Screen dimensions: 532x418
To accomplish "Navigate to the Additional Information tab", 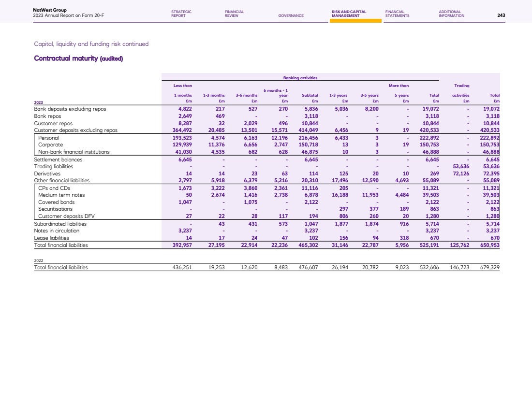I will pyautogui.click(x=451, y=14).
